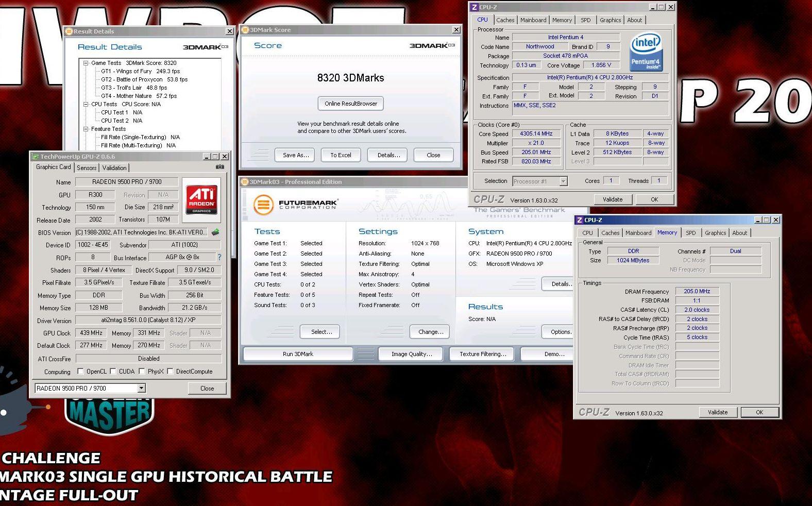Click the To Excel button

341,155
